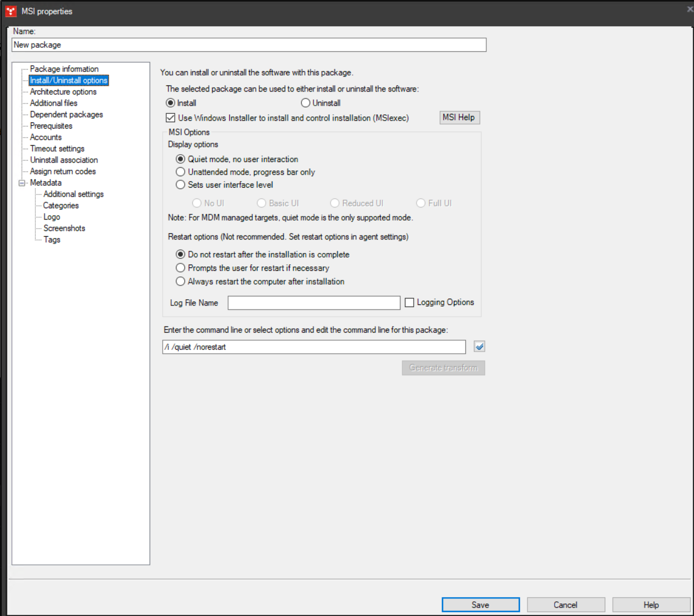Open Package information in the tree
The width and height of the screenshot is (694, 616).
click(64, 69)
